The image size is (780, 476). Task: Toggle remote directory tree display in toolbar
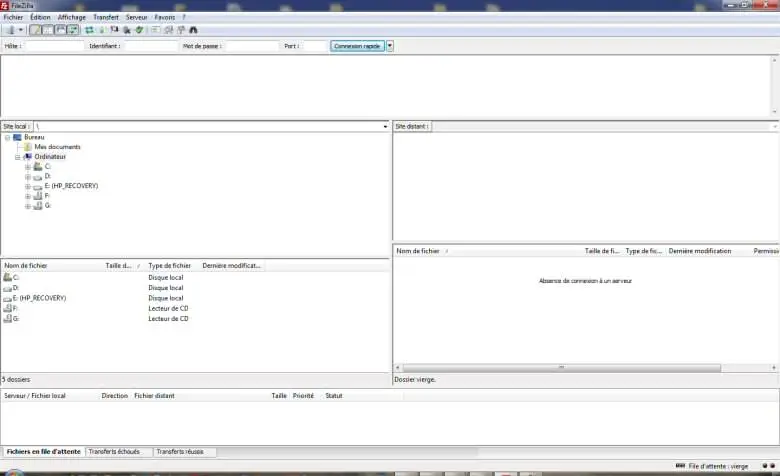click(x=60, y=30)
